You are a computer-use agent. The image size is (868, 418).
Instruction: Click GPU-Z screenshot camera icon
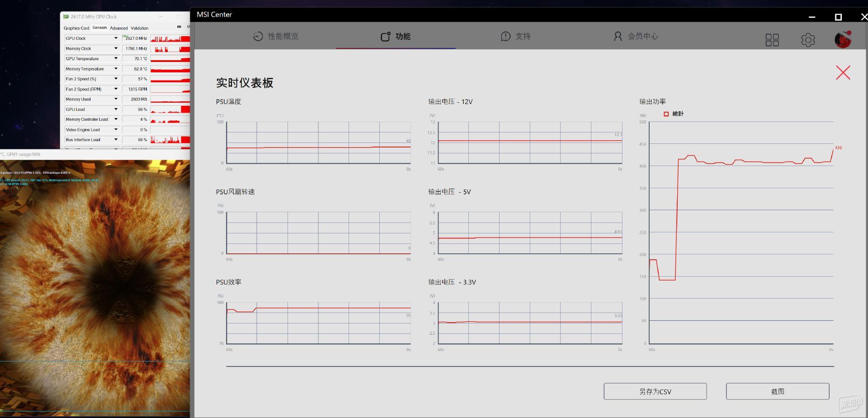[179, 27]
